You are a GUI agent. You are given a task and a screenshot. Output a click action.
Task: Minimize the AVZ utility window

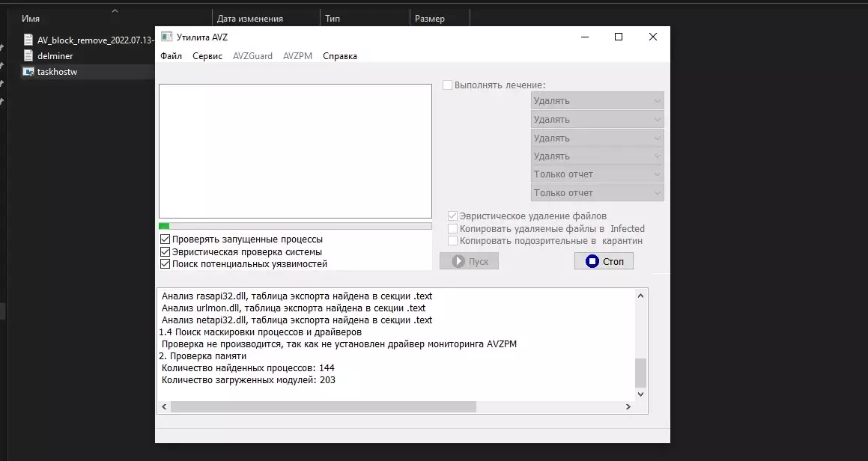[x=585, y=37]
